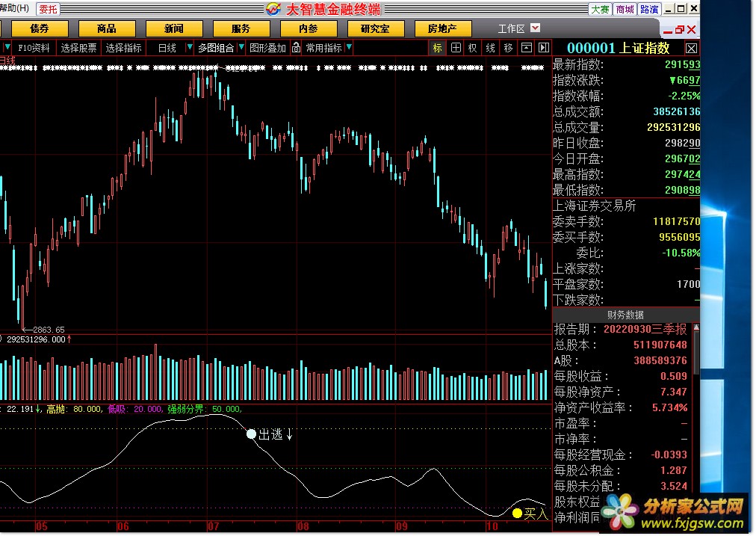The width and height of the screenshot is (756, 536).
Task: Click the 000001 上证指数 title
Action: pos(618,49)
